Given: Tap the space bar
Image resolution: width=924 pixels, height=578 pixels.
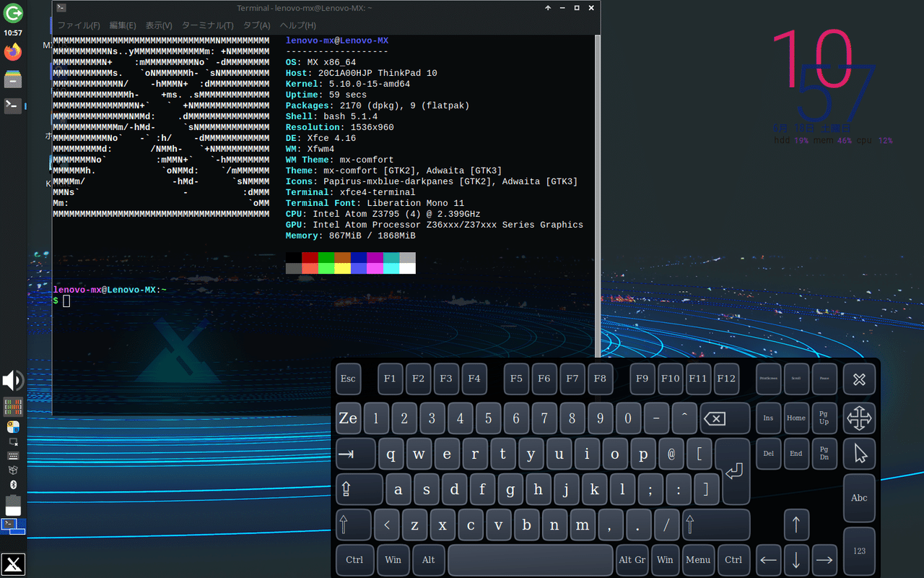Looking at the screenshot, I should point(530,559).
